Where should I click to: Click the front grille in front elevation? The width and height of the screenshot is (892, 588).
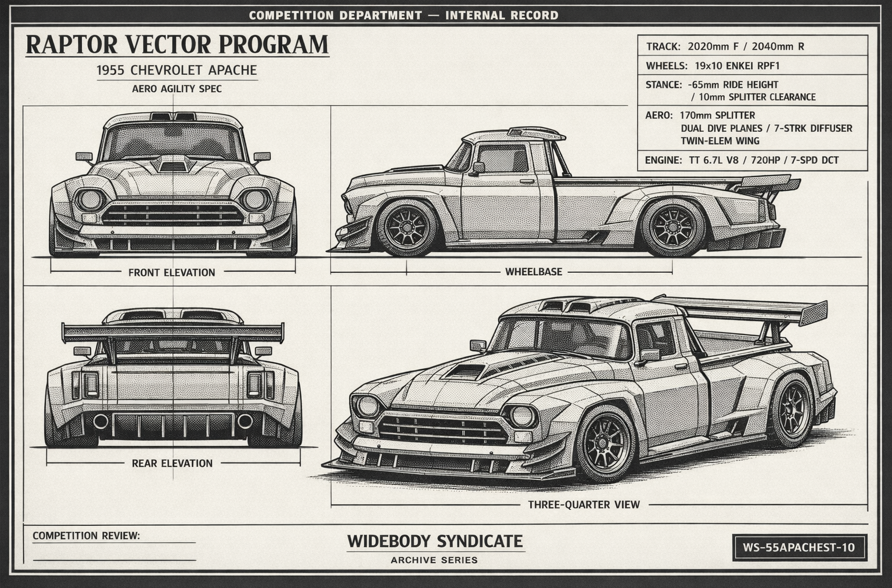173,214
